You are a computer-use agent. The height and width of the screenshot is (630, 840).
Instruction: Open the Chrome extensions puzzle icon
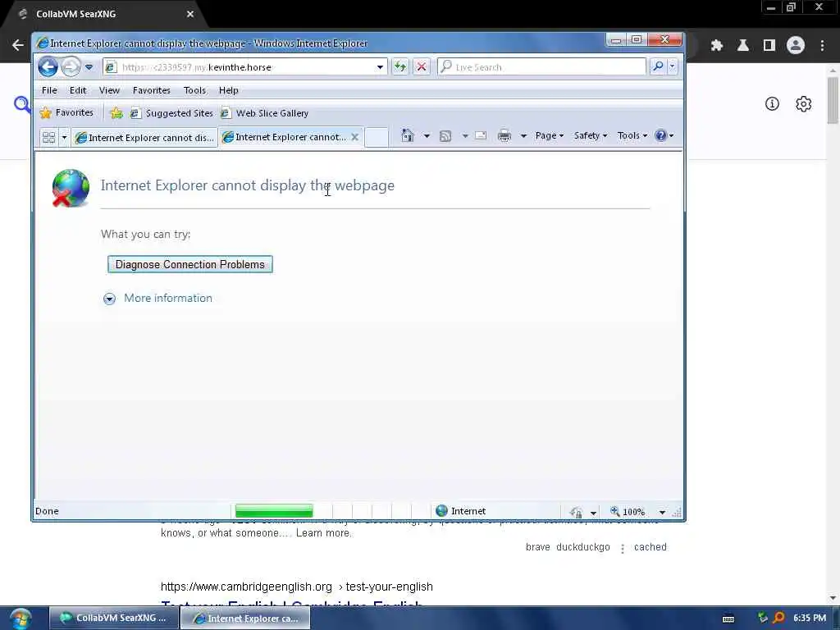(717, 46)
